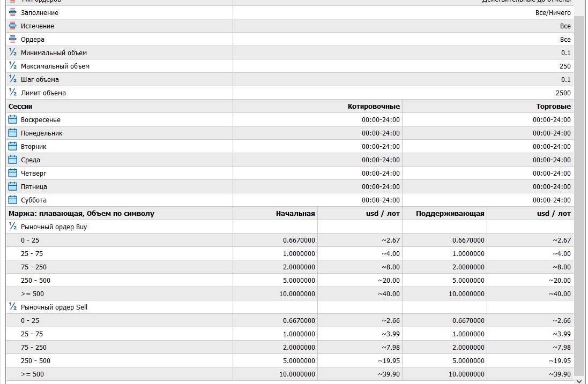Click the Истечение row icon
This screenshot has height=384, width=588.
click(13, 26)
